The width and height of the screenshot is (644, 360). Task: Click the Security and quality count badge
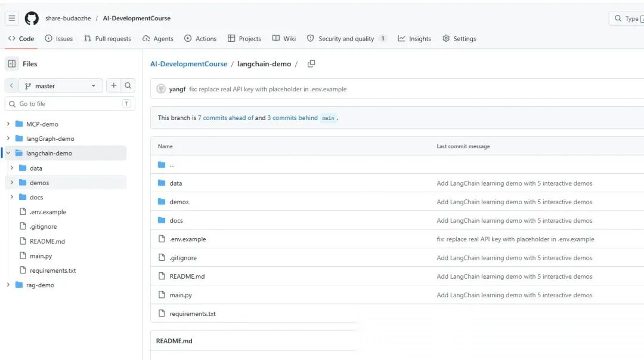click(383, 38)
